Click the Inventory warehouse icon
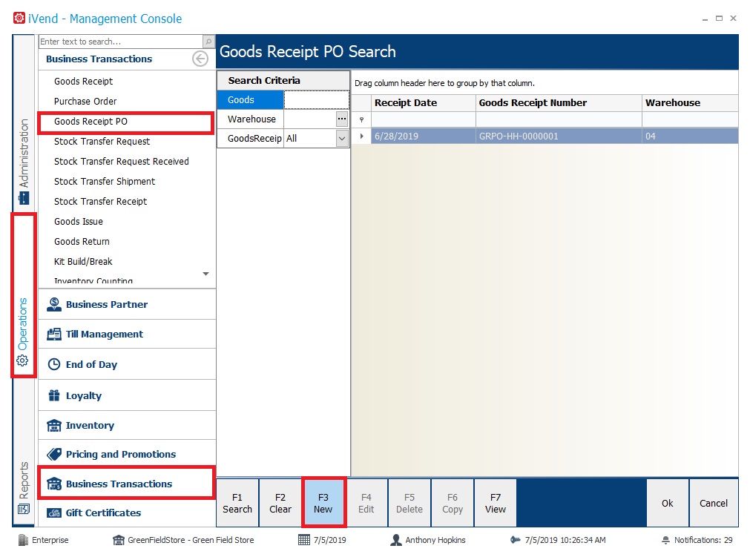Viewport: 750px width, 560px height. pos(54,425)
